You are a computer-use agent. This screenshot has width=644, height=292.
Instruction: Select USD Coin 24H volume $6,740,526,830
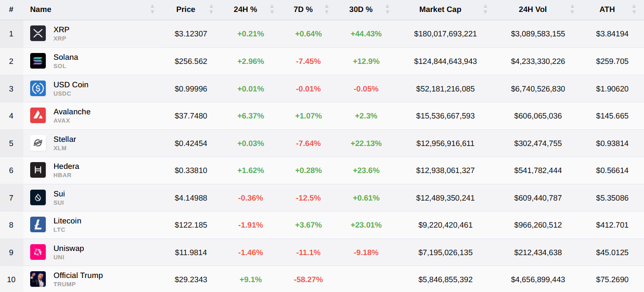(x=538, y=89)
